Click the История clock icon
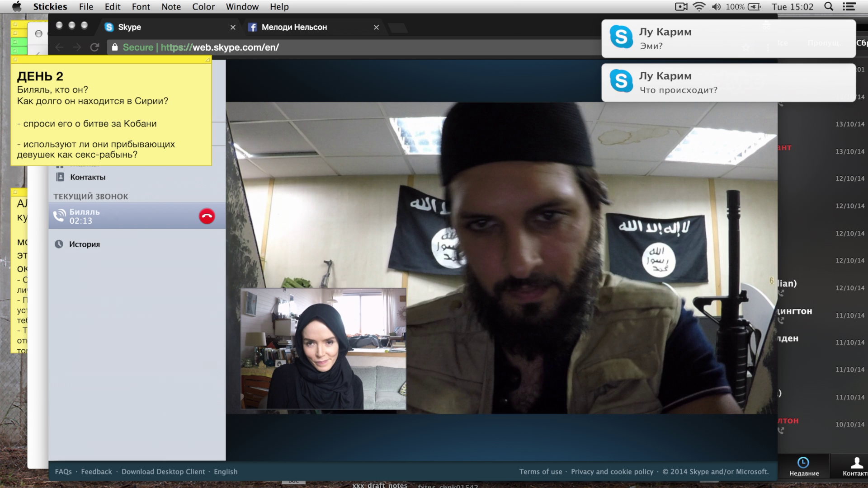The image size is (868, 488). (59, 244)
